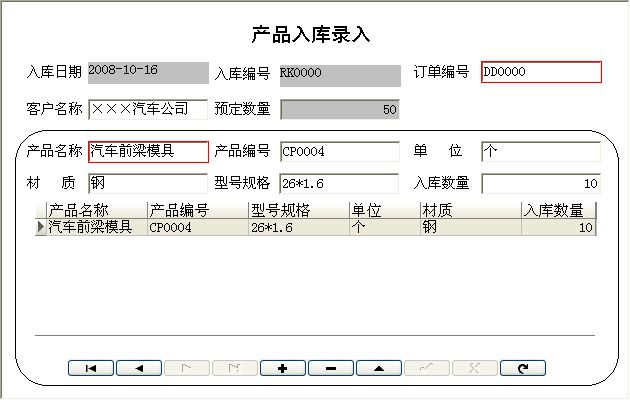Click the 材质 grid column header

[x=471, y=210]
